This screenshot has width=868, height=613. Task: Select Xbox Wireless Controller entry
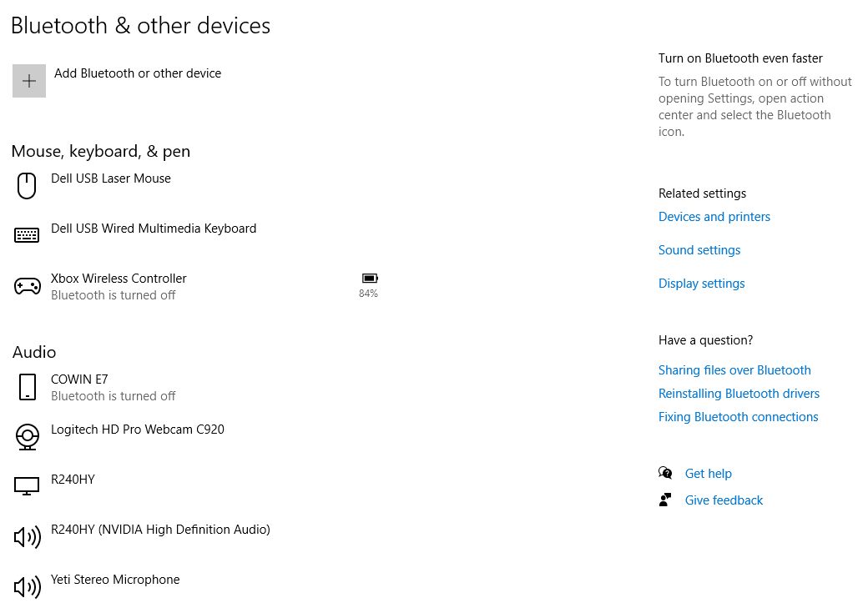click(119, 279)
